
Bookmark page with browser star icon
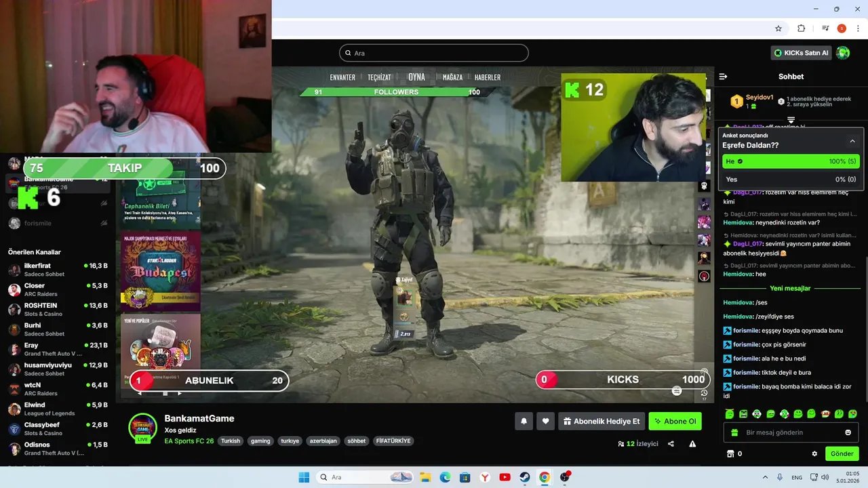(778, 28)
